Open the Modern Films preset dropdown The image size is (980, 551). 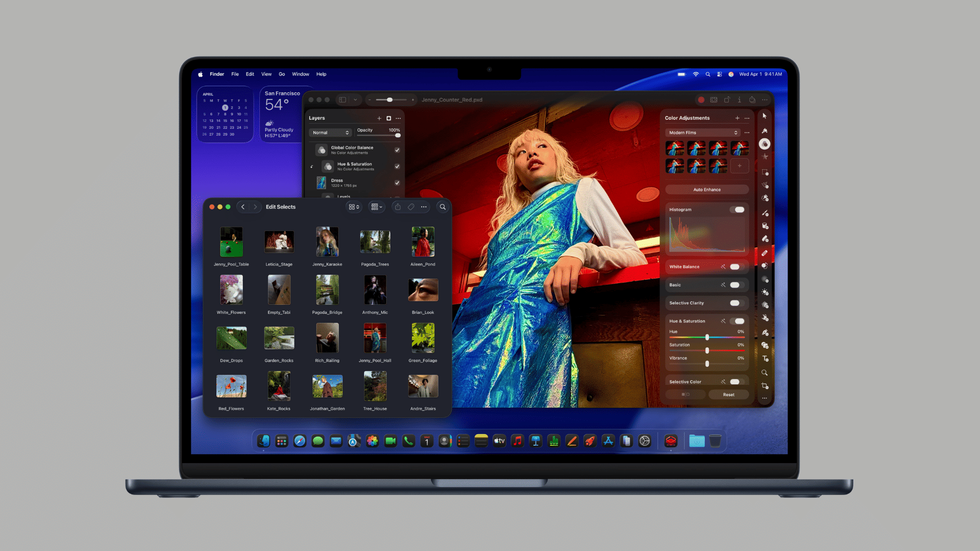coord(702,132)
